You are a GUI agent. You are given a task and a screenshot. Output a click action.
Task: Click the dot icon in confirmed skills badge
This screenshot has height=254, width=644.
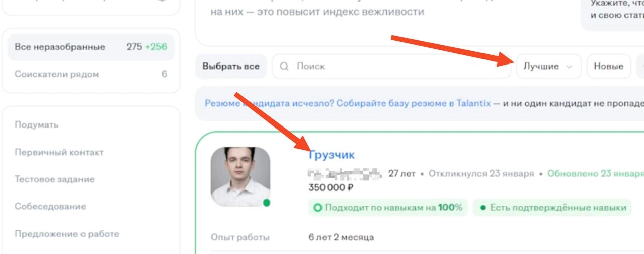click(482, 208)
